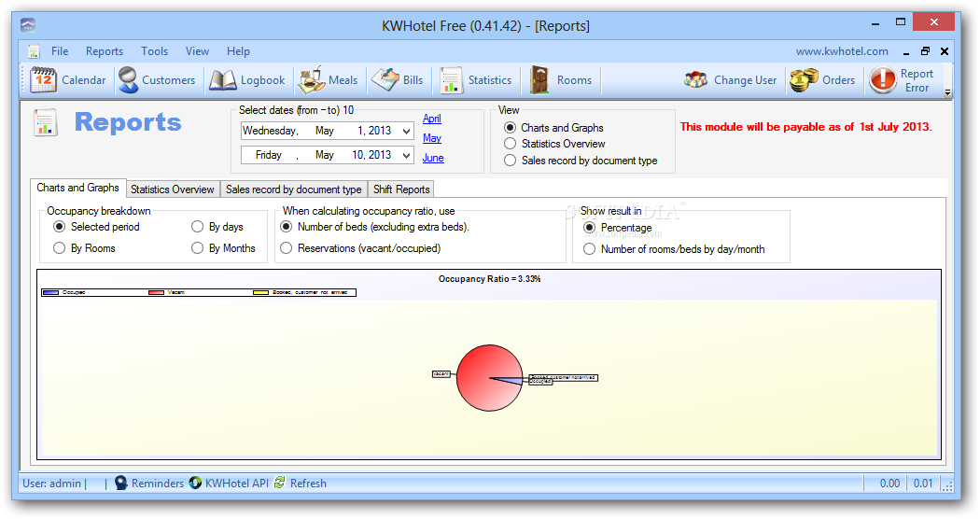Open the Meals burger icon
Screen dimensions: 980x519
click(x=311, y=80)
